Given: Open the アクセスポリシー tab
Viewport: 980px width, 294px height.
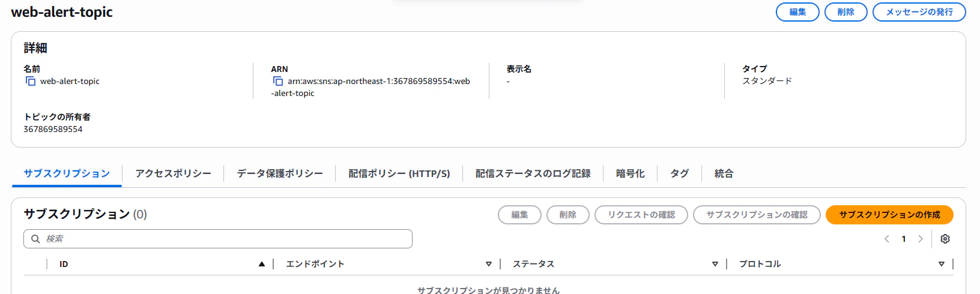Looking at the screenshot, I should 173,173.
